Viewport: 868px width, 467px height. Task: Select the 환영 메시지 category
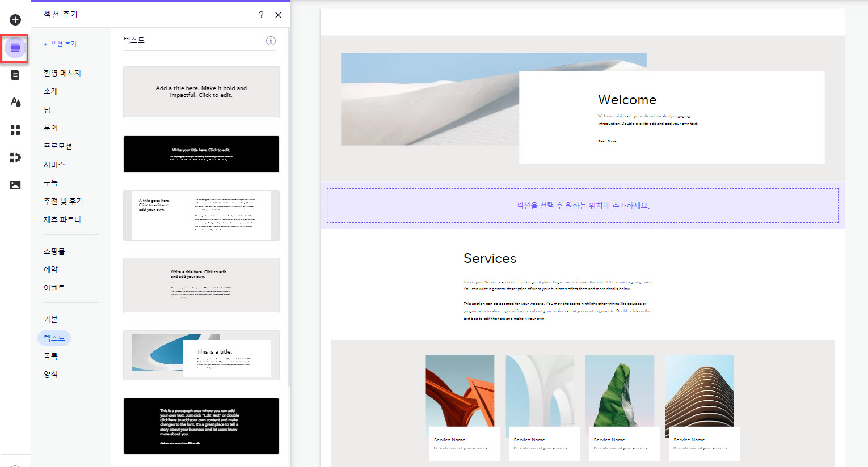62,73
